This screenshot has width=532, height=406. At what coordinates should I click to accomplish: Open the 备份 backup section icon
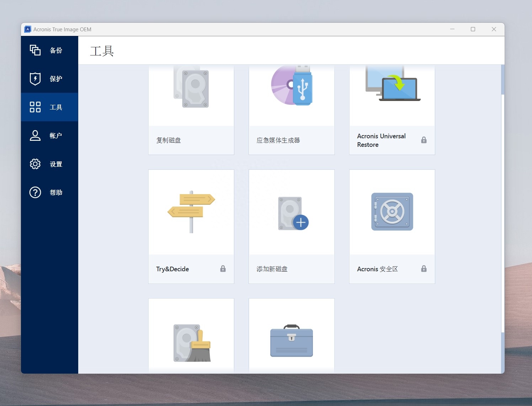pyautogui.click(x=35, y=50)
